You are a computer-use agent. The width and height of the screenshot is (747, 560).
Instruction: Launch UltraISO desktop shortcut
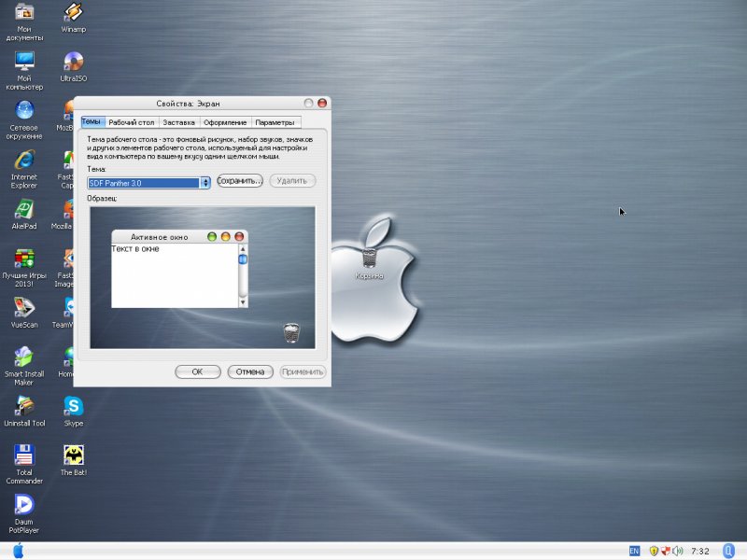pos(74,66)
